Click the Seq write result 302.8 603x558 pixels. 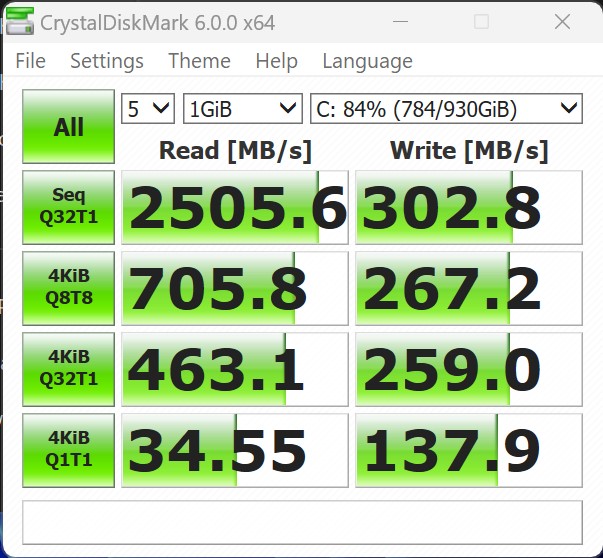469,207
